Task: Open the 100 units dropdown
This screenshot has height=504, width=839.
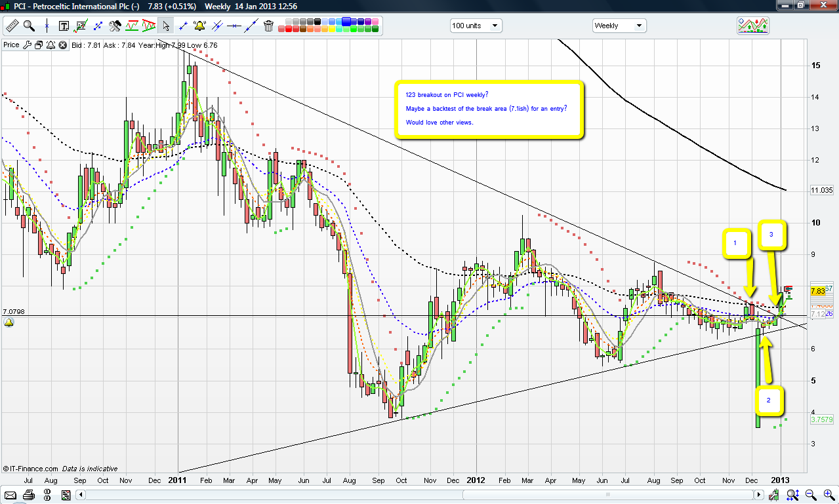Action: [x=476, y=26]
